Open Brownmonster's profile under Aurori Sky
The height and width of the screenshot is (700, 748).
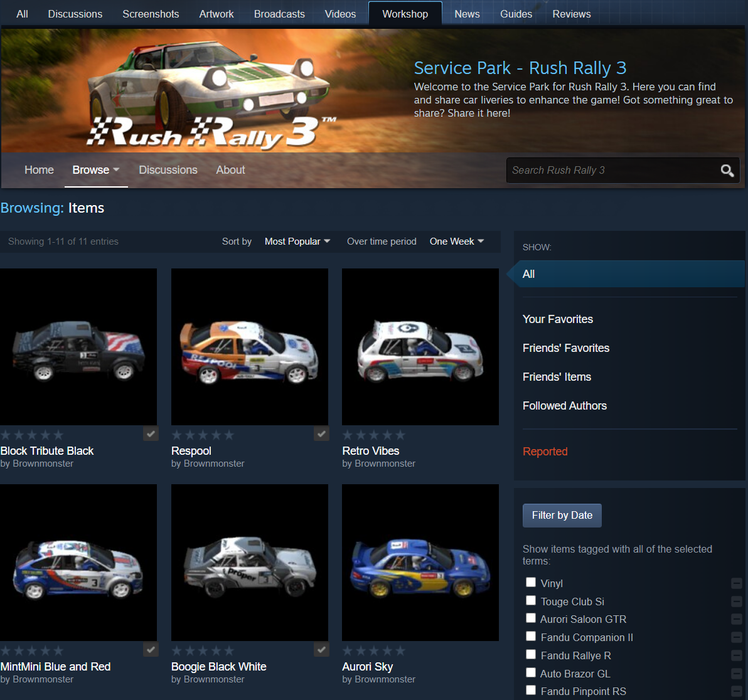click(384, 679)
